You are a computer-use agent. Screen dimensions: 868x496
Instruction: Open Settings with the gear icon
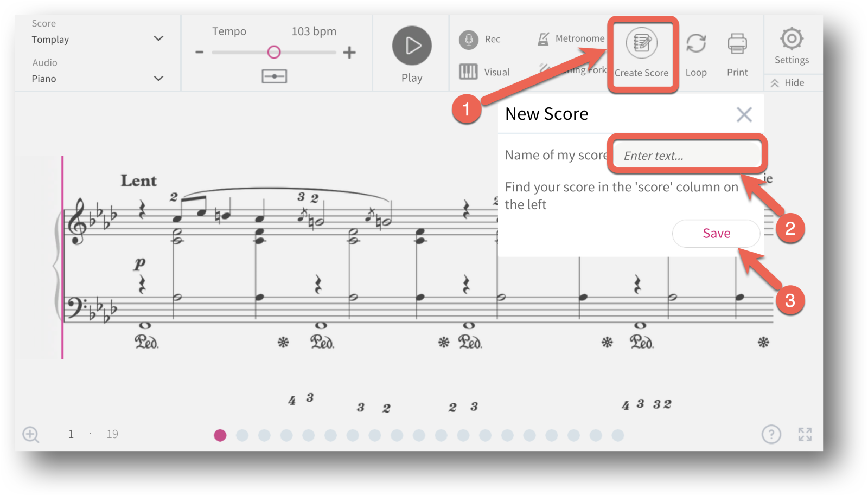tap(792, 38)
